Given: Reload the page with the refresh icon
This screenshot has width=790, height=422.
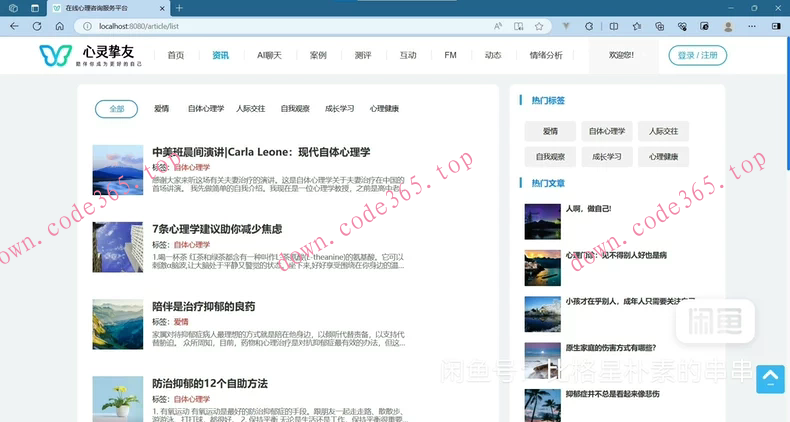Looking at the screenshot, I should 37,26.
